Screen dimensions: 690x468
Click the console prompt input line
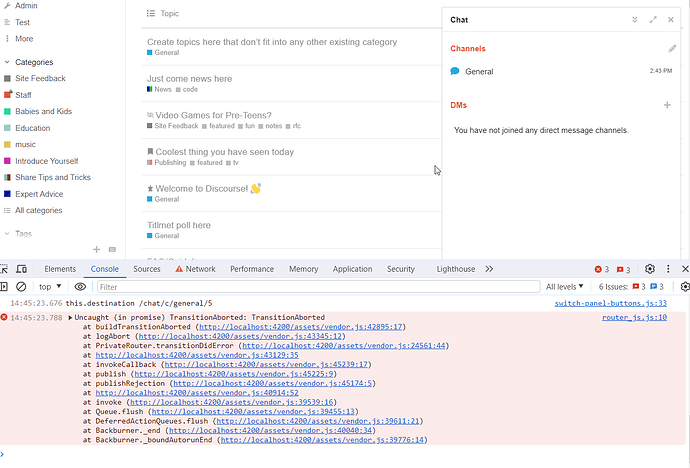(x=345, y=454)
